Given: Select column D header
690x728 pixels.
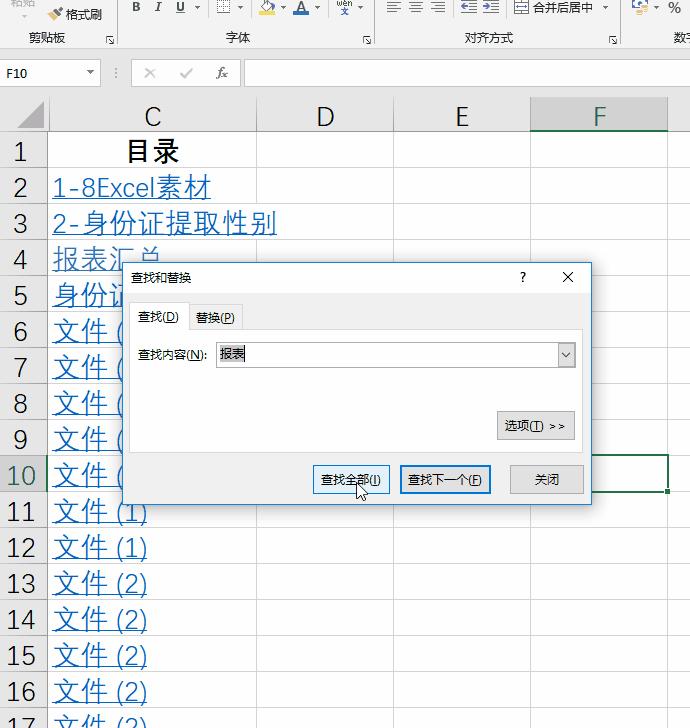Looking at the screenshot, I should click(325, 116).
